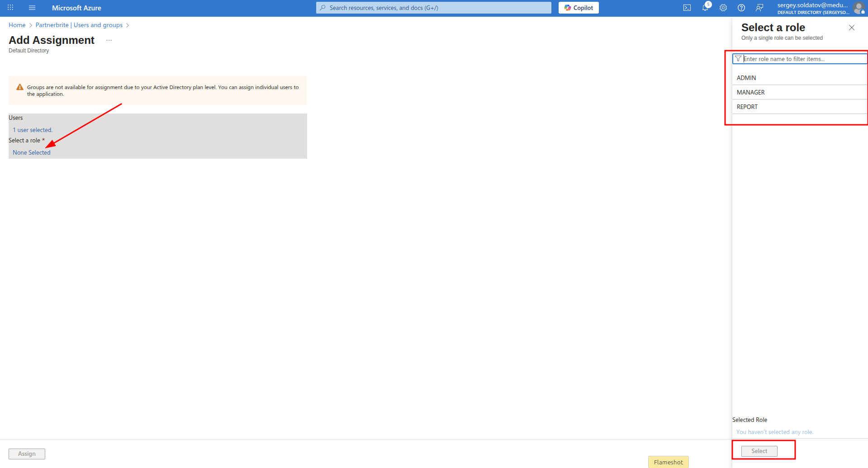The image size is (868, 468).
Task: Click the Copilot button
Action: tap(579, 8)
